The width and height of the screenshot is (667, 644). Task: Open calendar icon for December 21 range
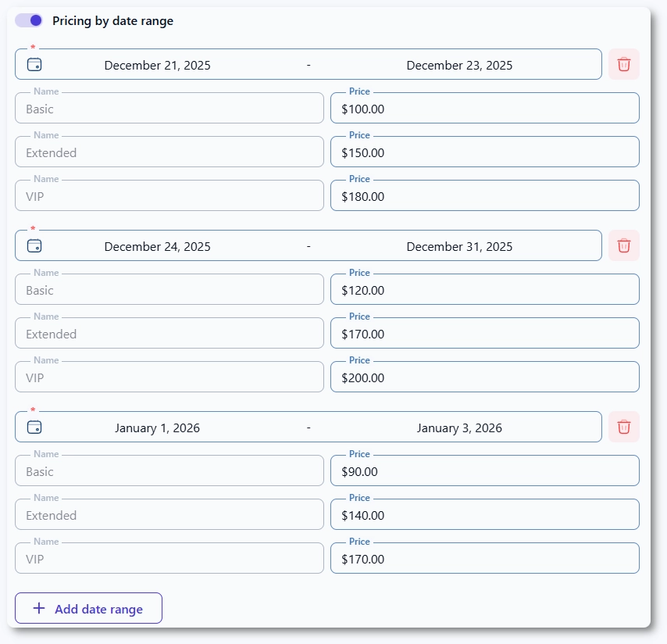click(34, 65)
